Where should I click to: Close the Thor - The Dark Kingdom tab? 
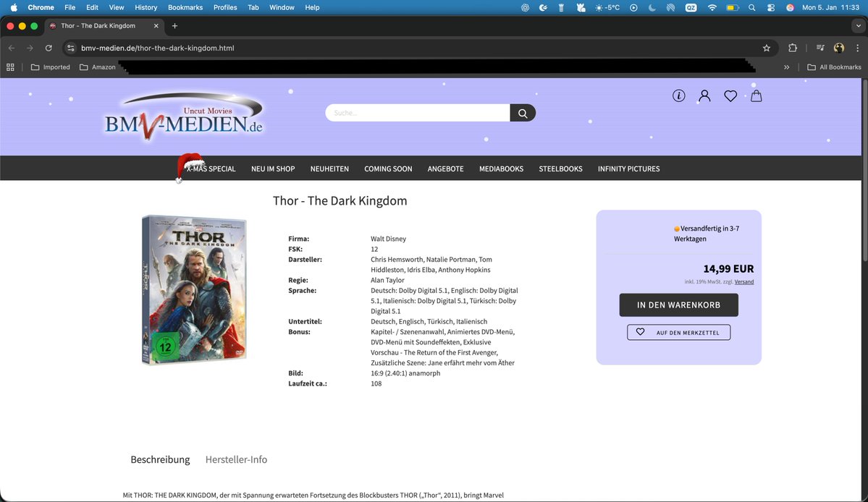[x=156, y=26]
